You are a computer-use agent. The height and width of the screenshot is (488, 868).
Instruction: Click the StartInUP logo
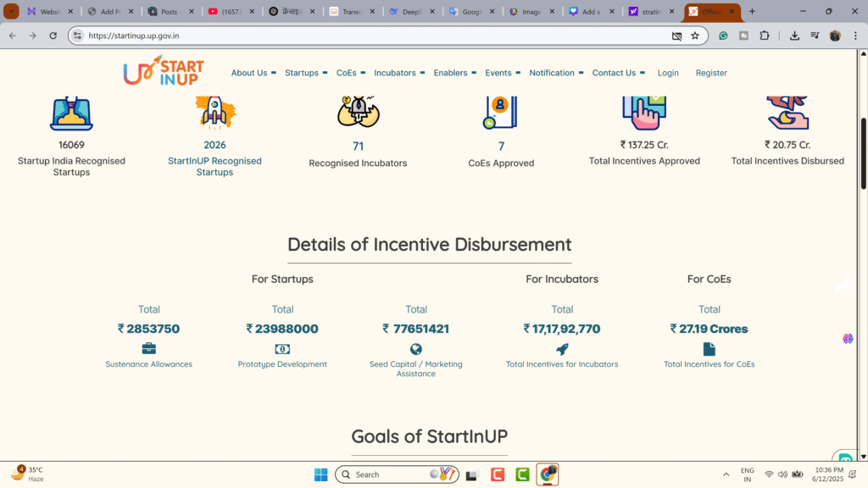[x=164, y=71]
